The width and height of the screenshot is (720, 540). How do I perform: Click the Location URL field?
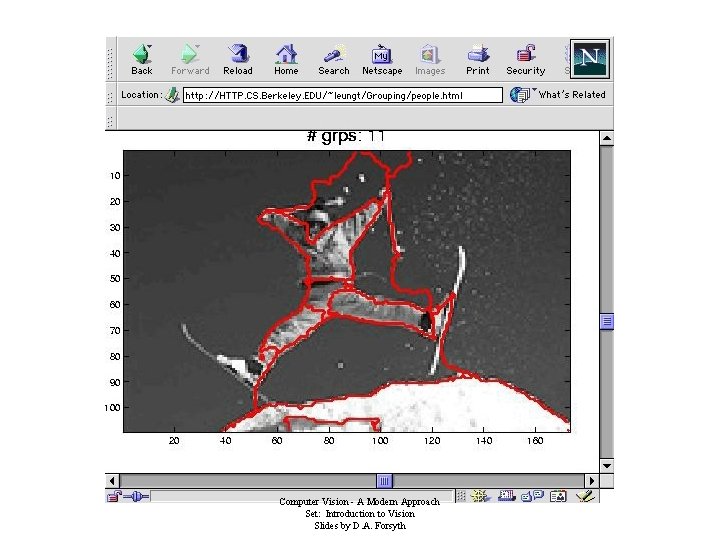click(x=343, y=95)
